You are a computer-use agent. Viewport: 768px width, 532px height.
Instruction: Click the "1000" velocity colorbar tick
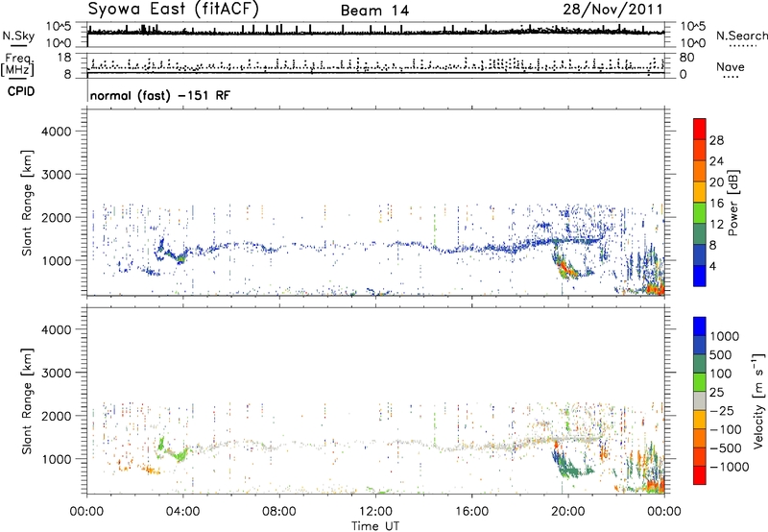click(725, 336)
